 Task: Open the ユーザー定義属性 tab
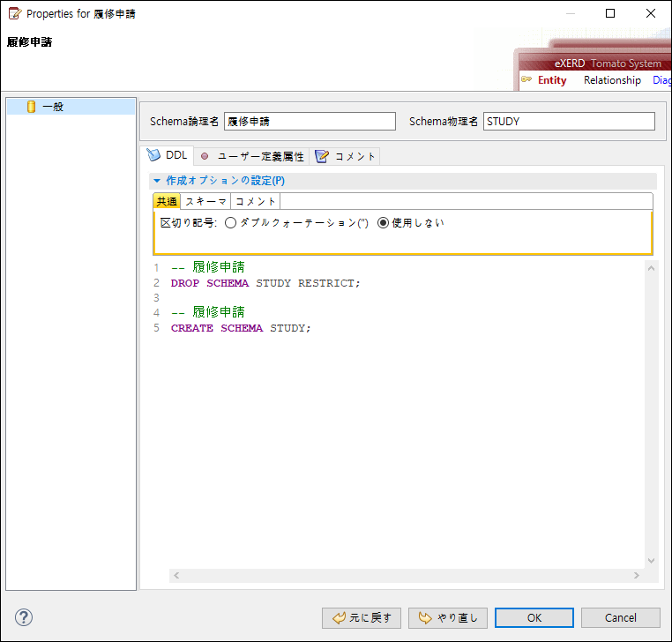(x=252, y=156)
